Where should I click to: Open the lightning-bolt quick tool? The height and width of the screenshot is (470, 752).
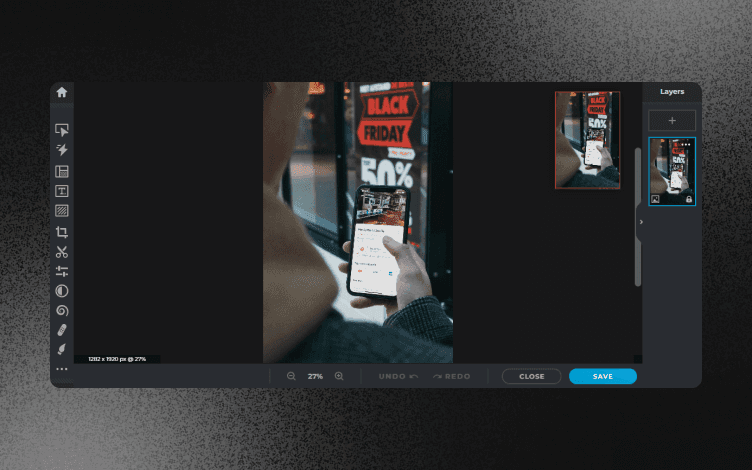pyautogui.click(x=61, y=150)
